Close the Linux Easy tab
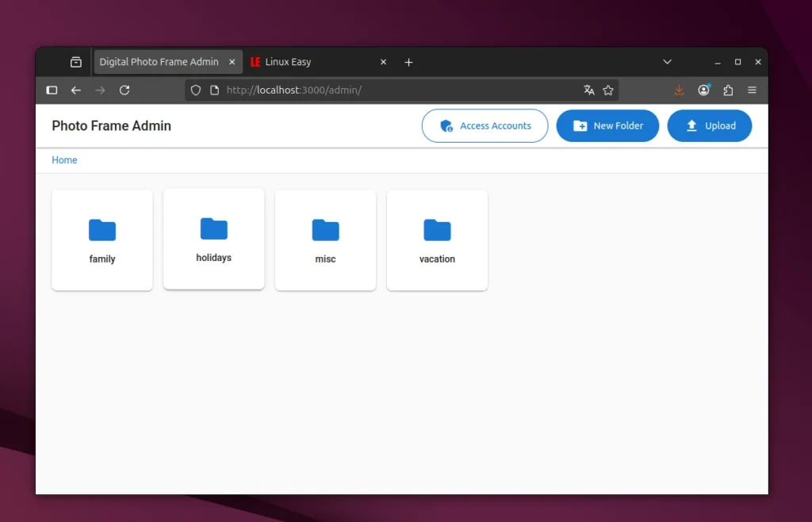The image size is (812, 522). 384,62
